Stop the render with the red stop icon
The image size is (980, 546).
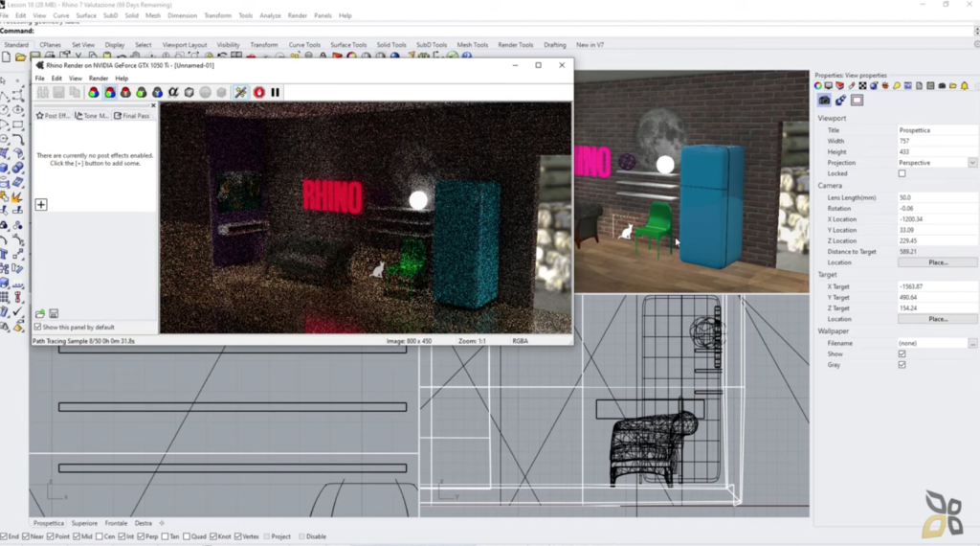coord(258,93)
